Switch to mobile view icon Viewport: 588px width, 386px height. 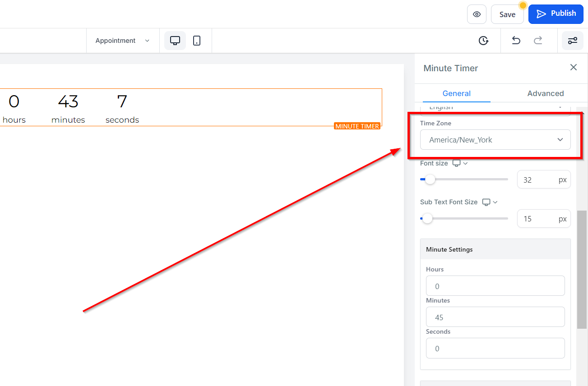click(x=197, y=41)
